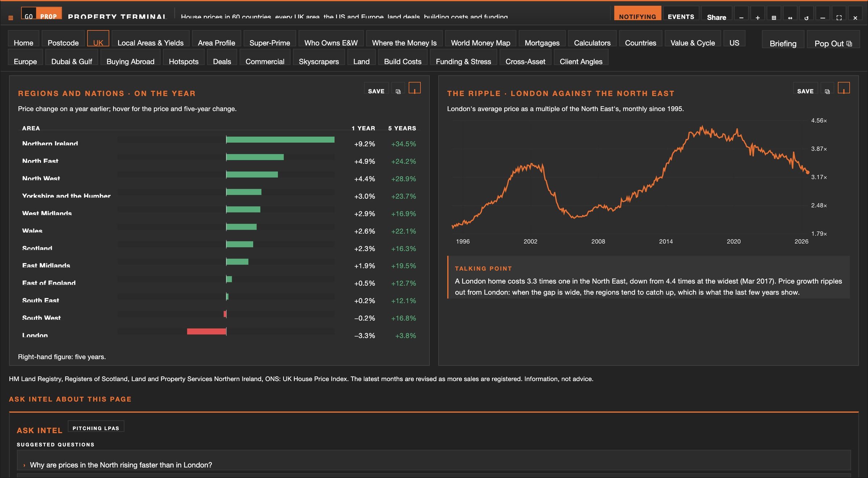Open the EVENTS button
This screenshot has width=868, height=478.
[681, 13]
